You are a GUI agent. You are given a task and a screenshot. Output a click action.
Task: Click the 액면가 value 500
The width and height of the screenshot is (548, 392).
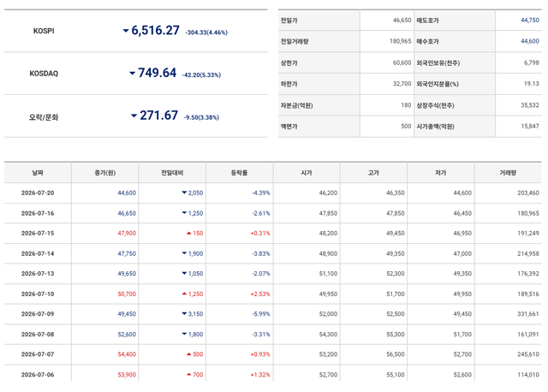(406, 126)
